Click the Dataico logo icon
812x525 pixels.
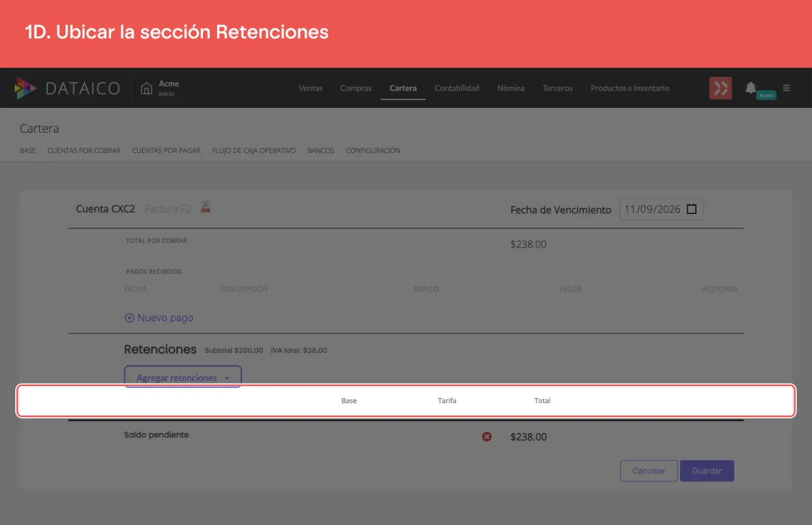pyautogui.click(x=25, y=88)
